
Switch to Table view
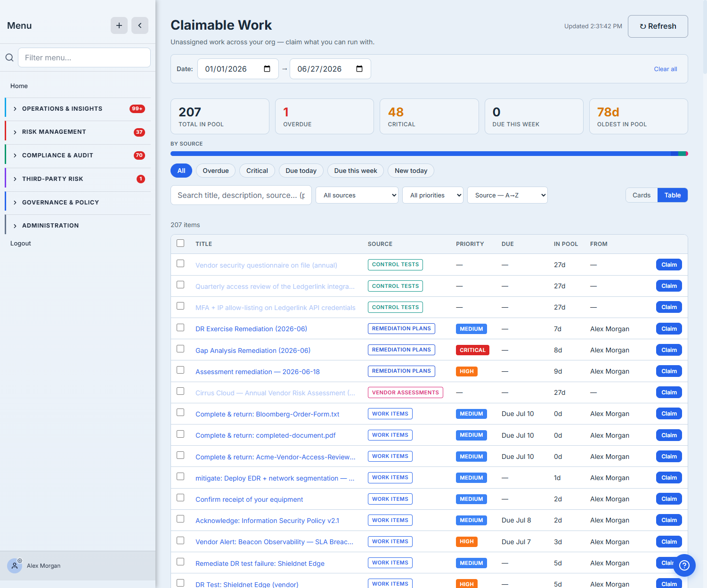[673, 195]
